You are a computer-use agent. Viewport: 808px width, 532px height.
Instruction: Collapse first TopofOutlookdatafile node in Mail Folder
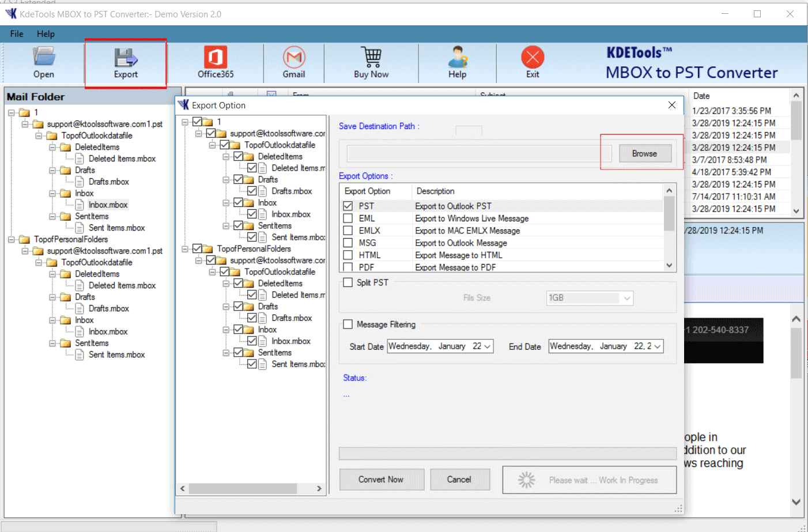tap(39, 135)
